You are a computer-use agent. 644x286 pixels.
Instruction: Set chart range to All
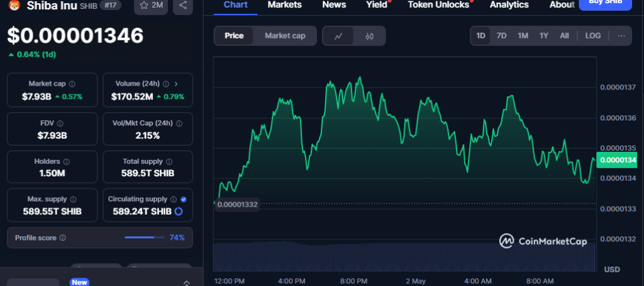(564, 36)
